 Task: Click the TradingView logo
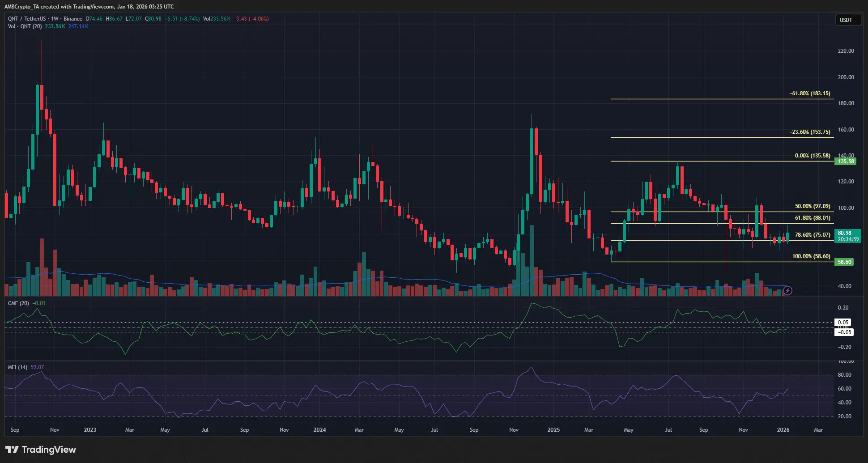coord(41,450)
